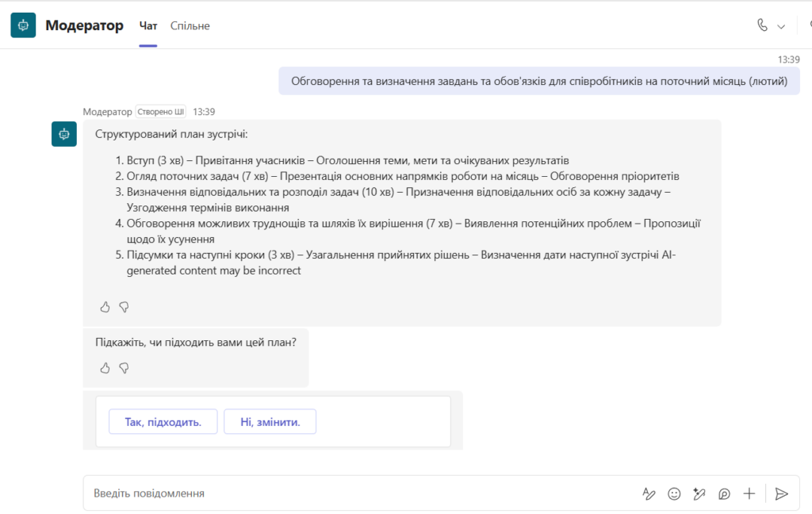This screenshot has width=812, height=514.
Task: Like the structured meeting plan message
Action: (105, 307)
